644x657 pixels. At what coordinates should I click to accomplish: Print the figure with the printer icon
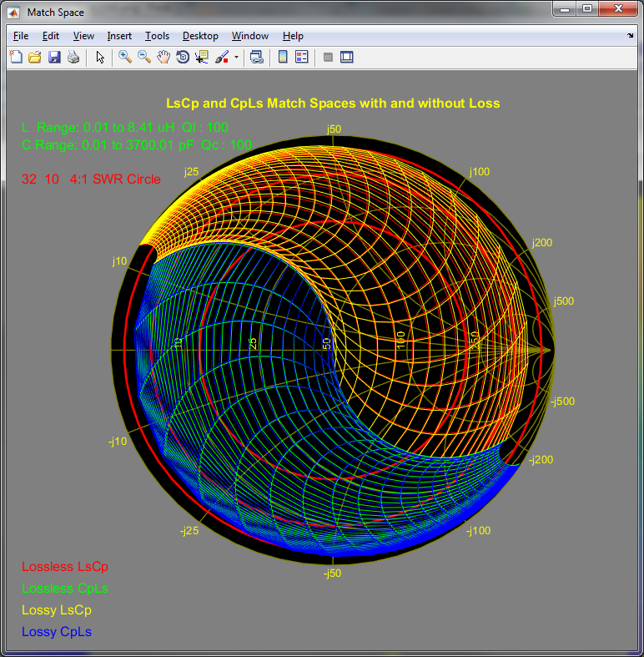73,57
